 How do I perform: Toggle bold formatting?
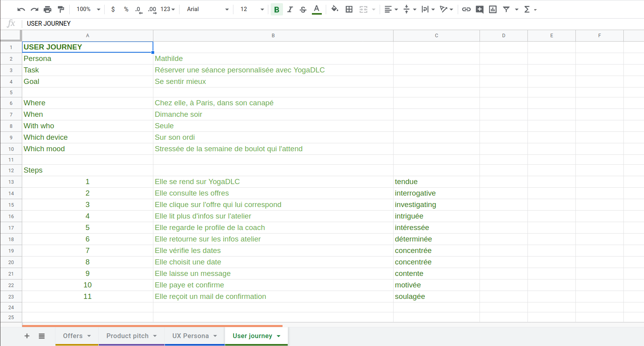(x=277, y=9)
